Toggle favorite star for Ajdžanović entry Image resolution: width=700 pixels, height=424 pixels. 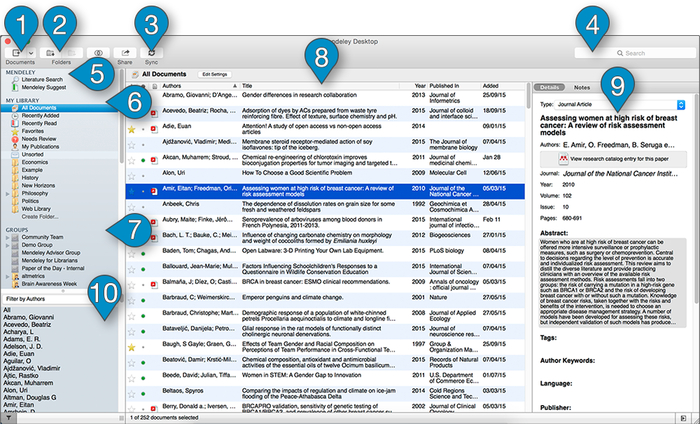133,143
